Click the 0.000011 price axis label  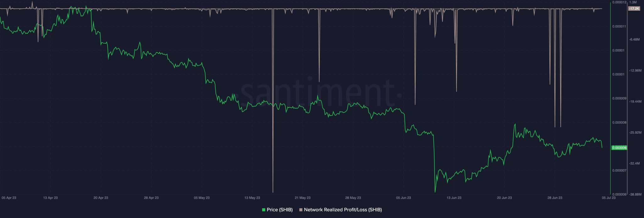(619, 26)
